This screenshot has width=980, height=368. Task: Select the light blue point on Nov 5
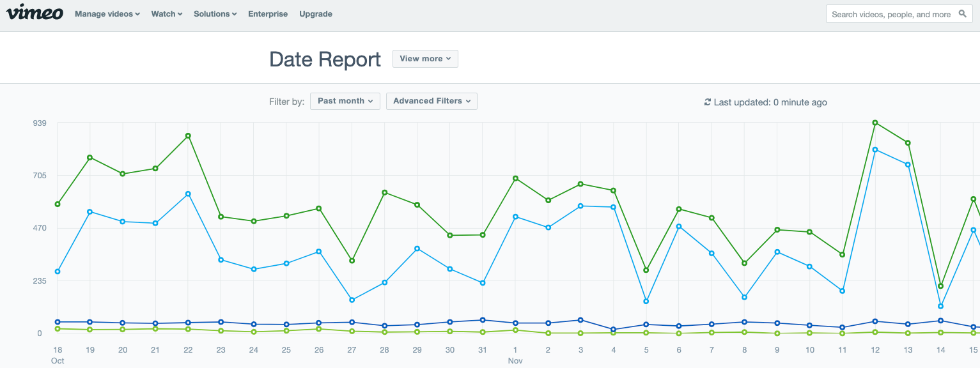pyautogui.click(x=646, y=301)
